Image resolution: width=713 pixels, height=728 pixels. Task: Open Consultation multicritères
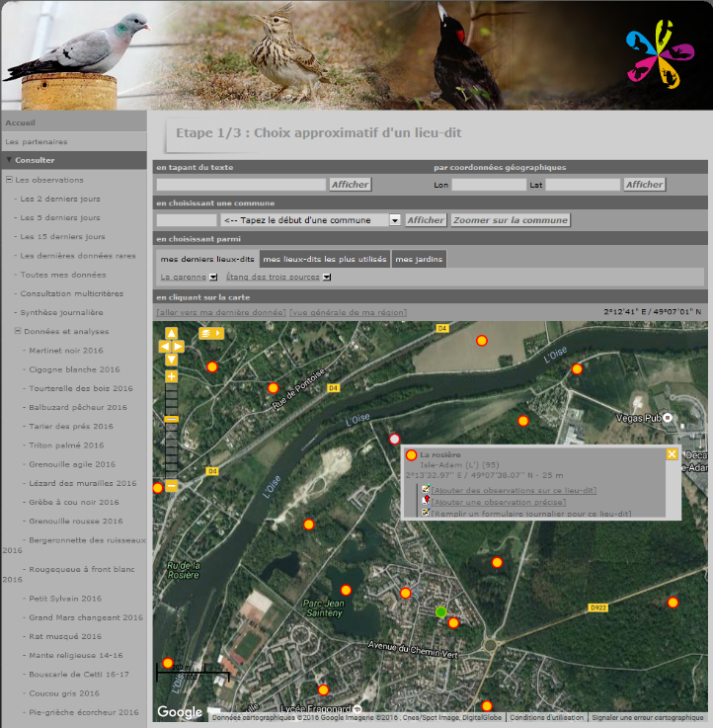click(x=72, y=294)
